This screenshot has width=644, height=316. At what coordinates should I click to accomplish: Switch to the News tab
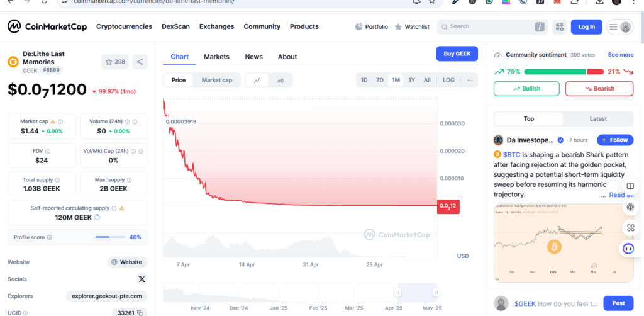pyautogui.click(x=254, y=57)
